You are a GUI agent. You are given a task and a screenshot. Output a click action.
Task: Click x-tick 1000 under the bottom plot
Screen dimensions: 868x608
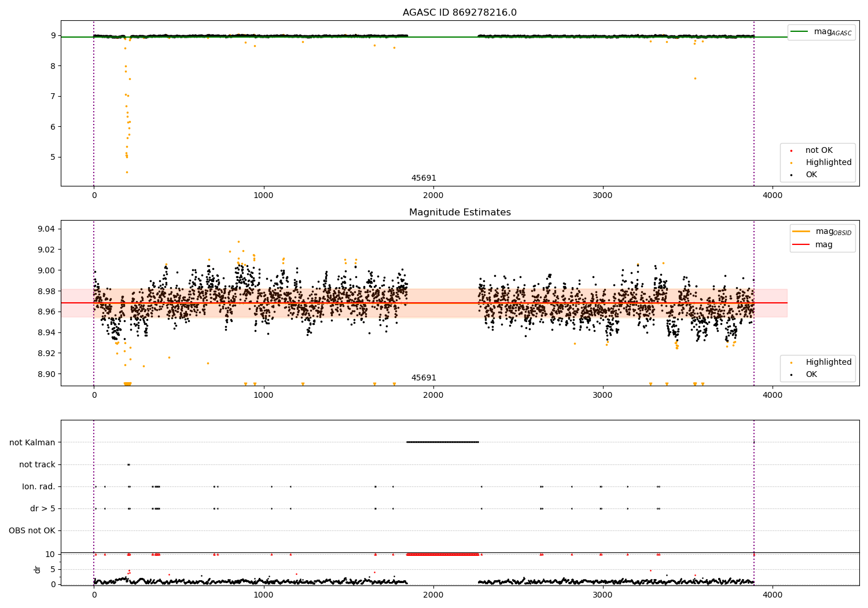tap(263, 595)
